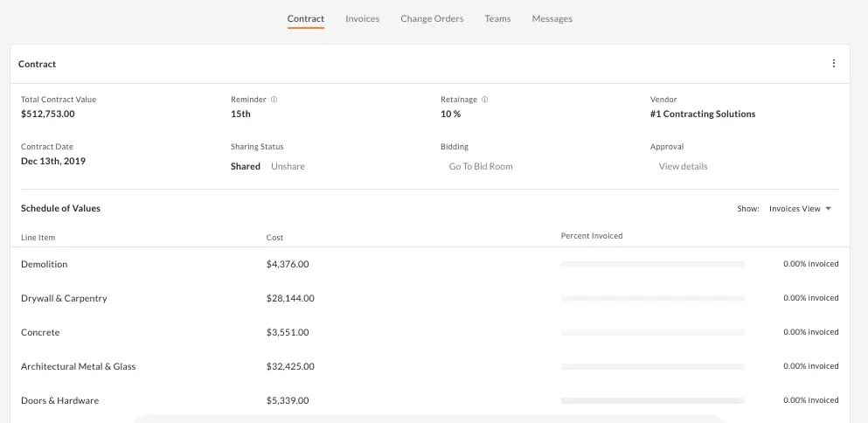The height and width of the screenshot is (423, 868).
Task: Click the Architectural Metal & Glass progress bar
Action: coord(653,366)
